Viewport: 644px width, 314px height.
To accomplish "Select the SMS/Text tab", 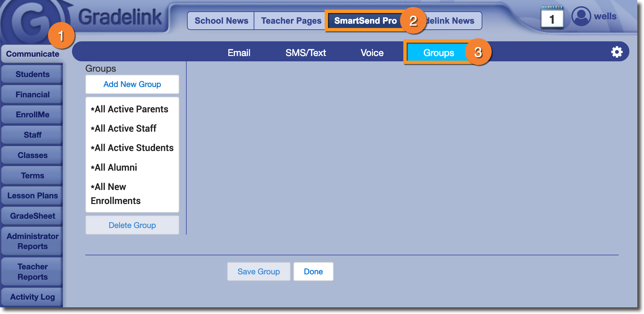I will tap(305, 53).
